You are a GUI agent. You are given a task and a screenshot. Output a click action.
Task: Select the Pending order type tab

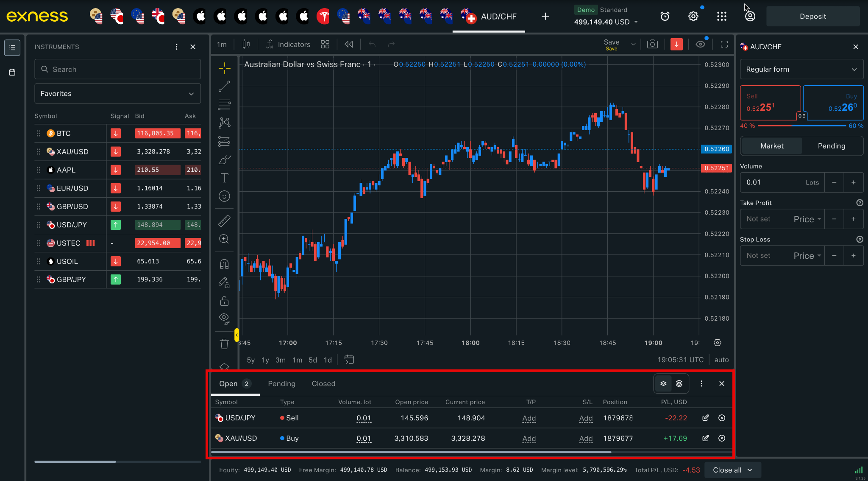pos(831,146)
